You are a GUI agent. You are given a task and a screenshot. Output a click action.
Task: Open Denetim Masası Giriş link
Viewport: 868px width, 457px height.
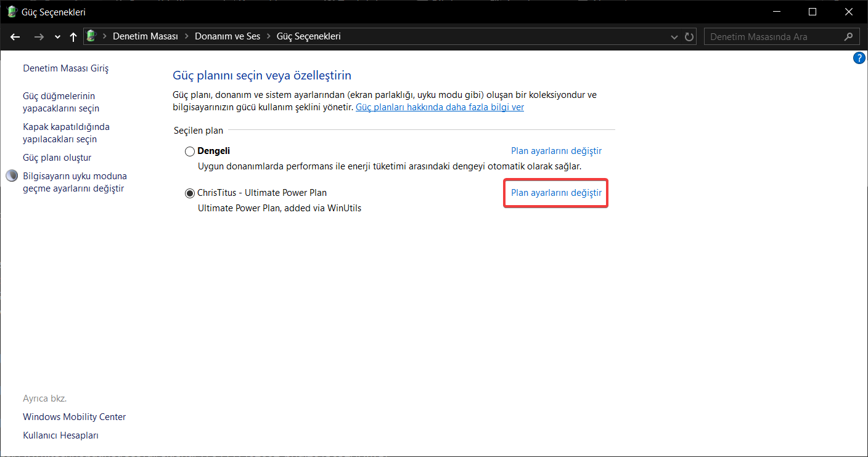pyautogui.click(x=65, y=68)
